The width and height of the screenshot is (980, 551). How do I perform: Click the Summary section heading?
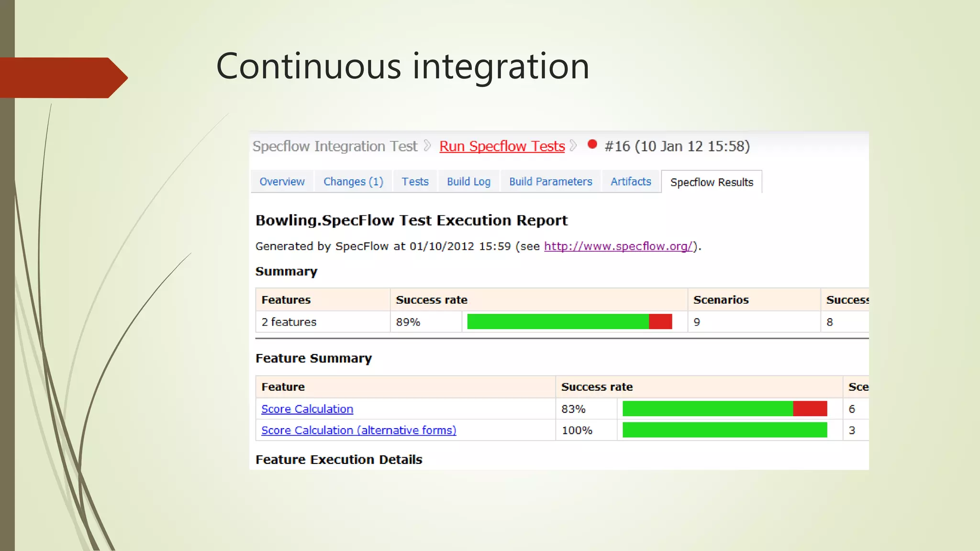[286, 272]
